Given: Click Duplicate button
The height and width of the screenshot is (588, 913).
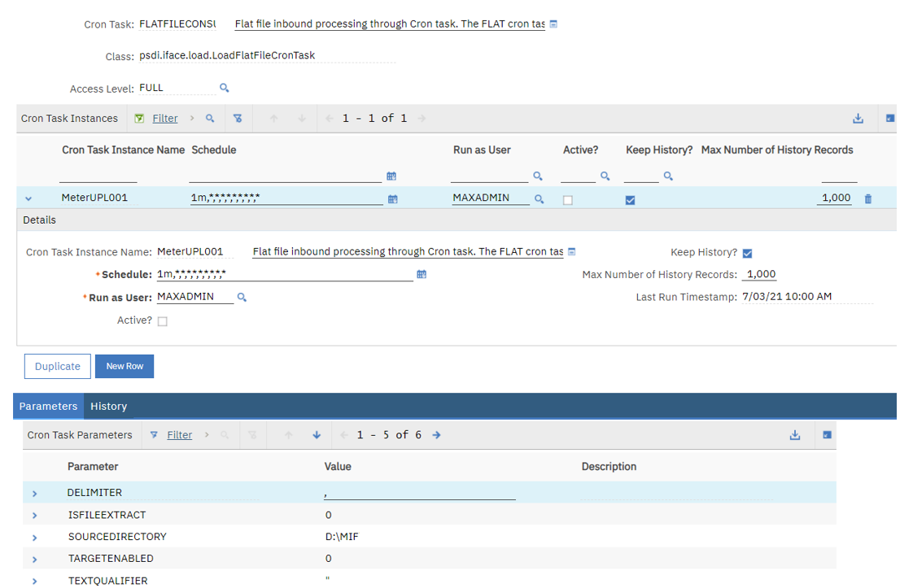Looking at the screenshot, I should [x=58, y=366].
